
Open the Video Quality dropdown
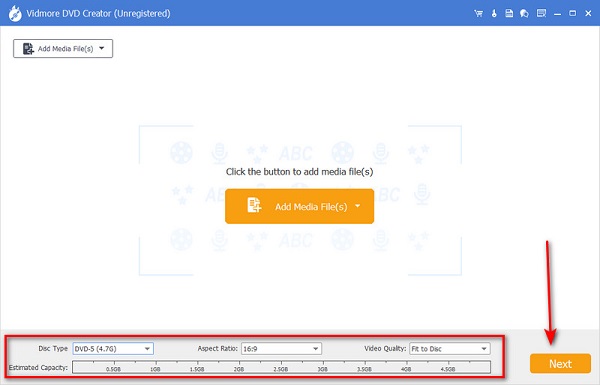[x=450, y=349]
